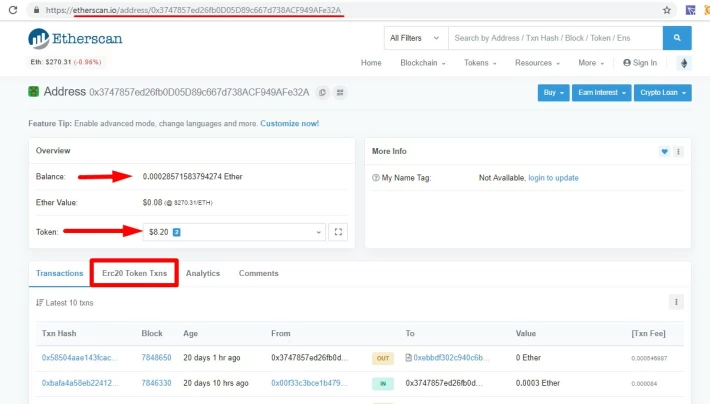Switch to the Analytics tab
The image size is (710, 404).
202,273
